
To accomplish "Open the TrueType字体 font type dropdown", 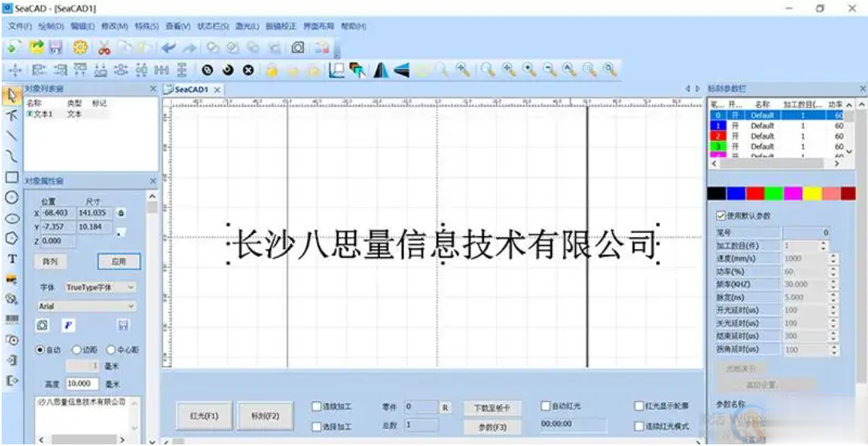I will tap(100, 287).
